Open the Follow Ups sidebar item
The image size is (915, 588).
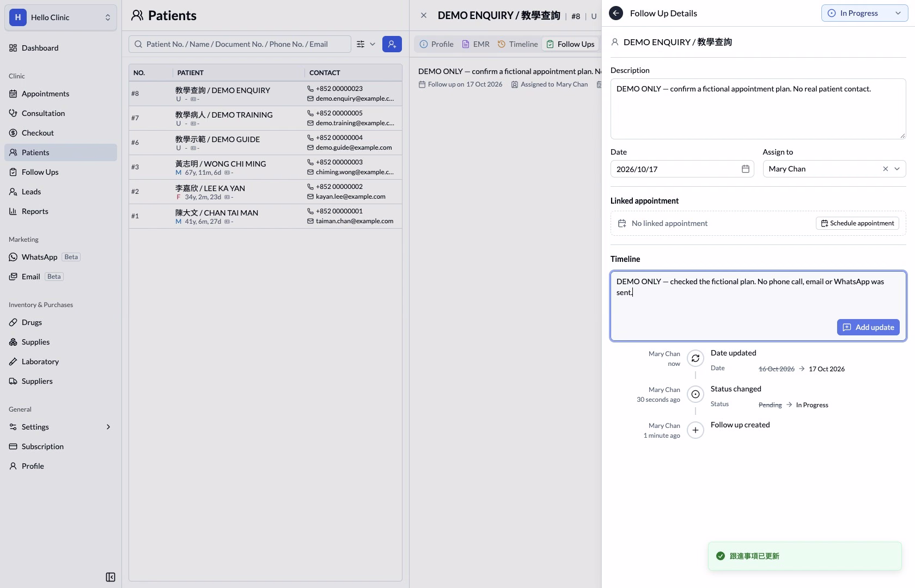point(60,172)
